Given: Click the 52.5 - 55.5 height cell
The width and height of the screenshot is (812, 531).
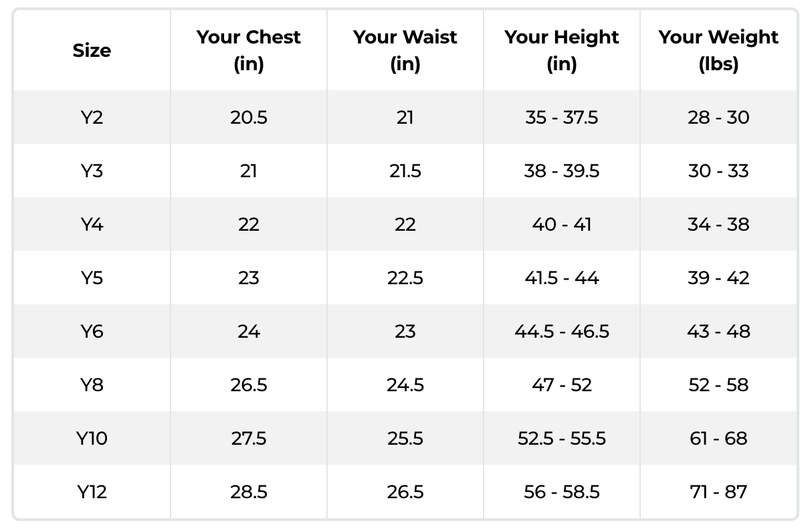Looking at the screenshot, I should click(x=561, y=439).
